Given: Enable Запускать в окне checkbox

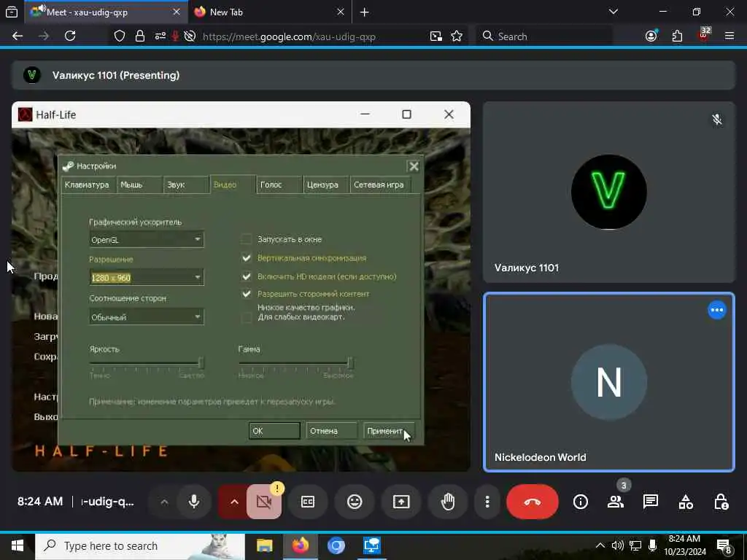Looking at the screenshot, I should click(x=247, y=239).
